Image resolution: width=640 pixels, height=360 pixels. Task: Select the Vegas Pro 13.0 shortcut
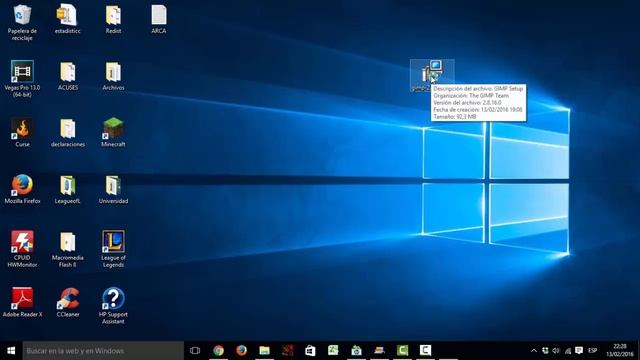coord(22,79)
